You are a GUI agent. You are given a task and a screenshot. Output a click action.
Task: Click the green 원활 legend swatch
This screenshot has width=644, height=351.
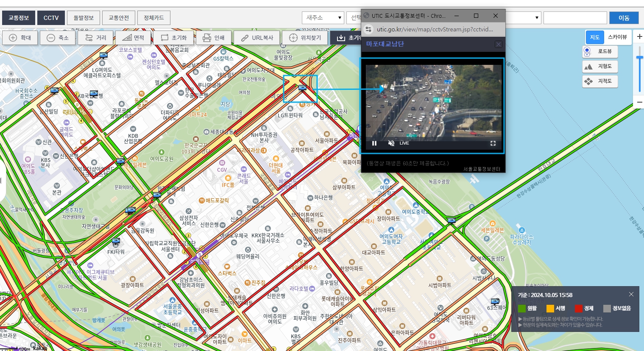[x=522, y=309]
